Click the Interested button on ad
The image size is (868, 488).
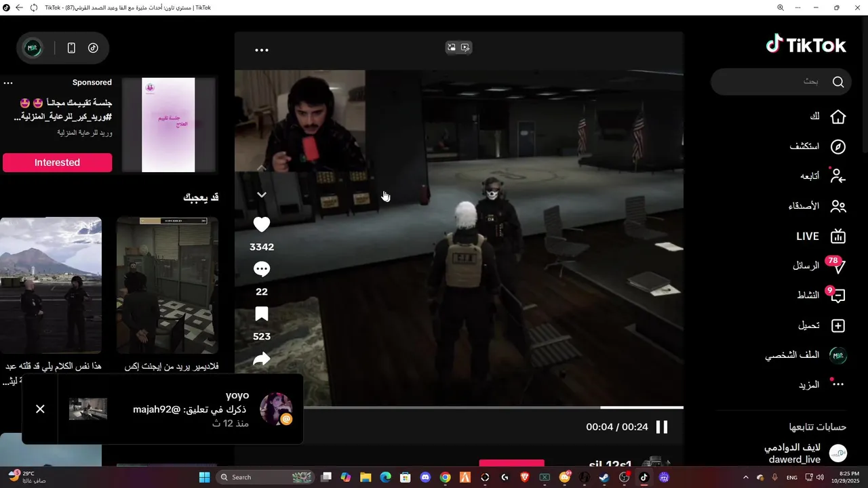pyautogui.click(x=57, y=163)
